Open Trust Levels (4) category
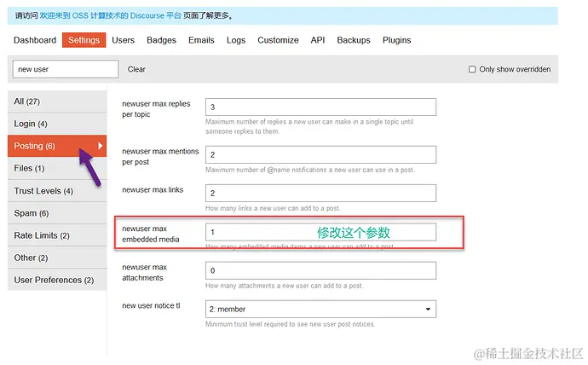The height and width of the screenshot is (365, 588). (x=57, y=191)
